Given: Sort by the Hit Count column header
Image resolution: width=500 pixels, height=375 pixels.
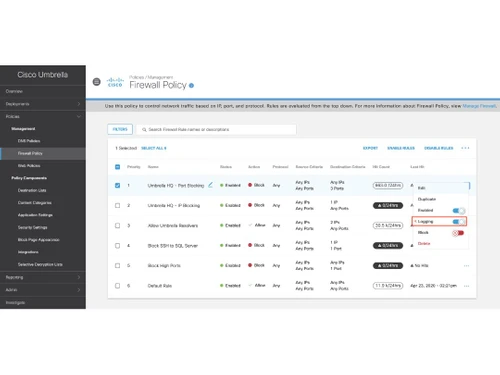Looking at the screenshot, I should (381, 167).
